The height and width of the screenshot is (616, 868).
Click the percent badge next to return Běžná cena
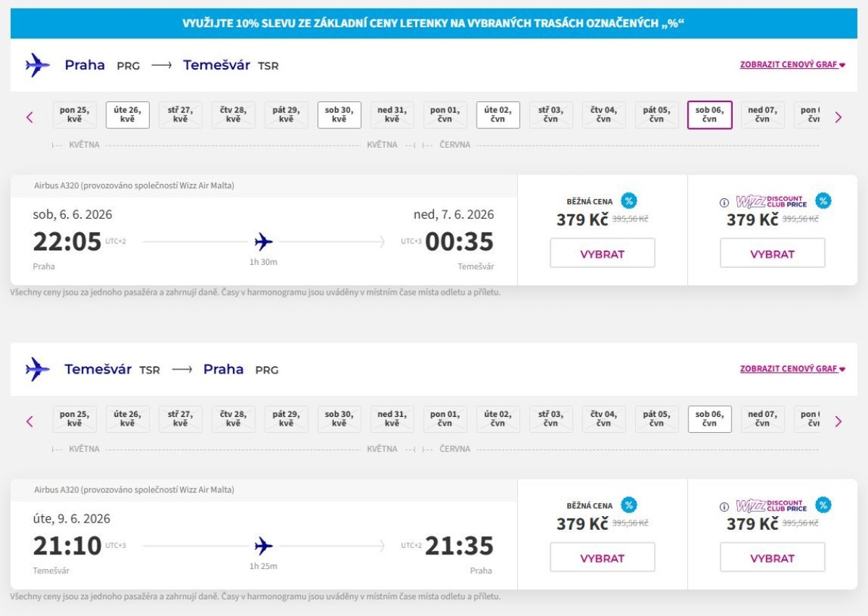629,505
